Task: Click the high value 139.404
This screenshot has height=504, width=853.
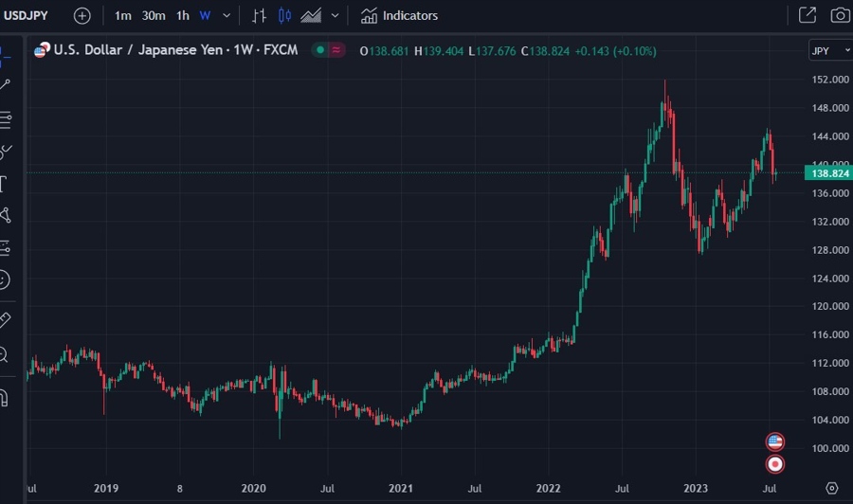Action: pos(444,51)
